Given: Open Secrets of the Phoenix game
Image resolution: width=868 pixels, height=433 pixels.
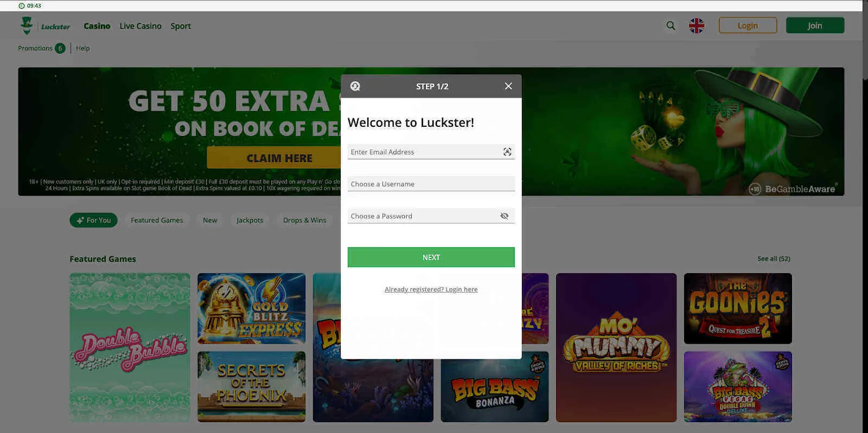Looking at the screenshot, I should tap(251, 387).
